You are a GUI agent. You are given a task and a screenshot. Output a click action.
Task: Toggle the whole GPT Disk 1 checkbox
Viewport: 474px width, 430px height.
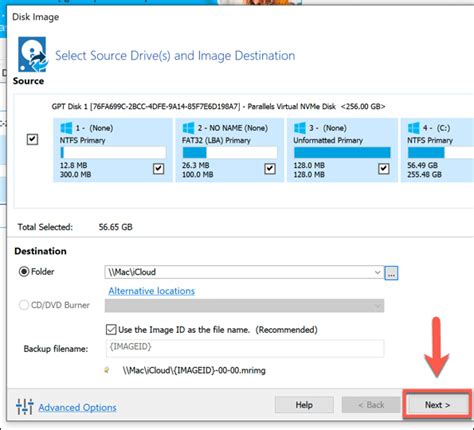[32, 139]
